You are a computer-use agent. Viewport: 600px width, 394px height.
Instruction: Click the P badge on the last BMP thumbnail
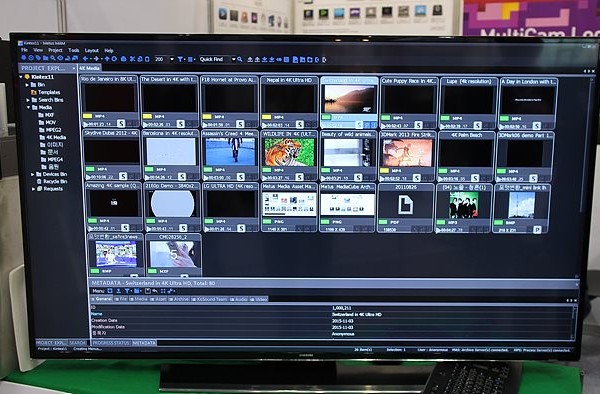(537, 230)
